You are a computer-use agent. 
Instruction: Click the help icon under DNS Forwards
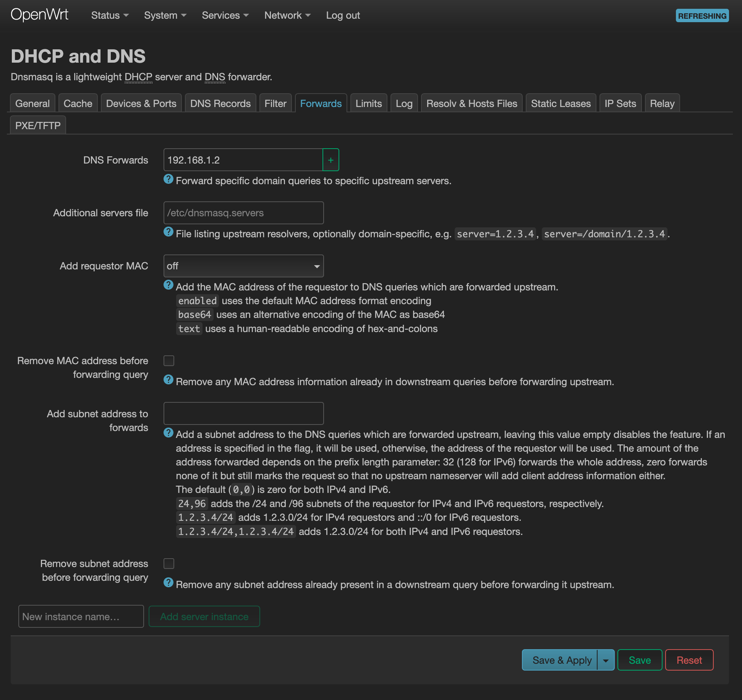click(168, 179)
